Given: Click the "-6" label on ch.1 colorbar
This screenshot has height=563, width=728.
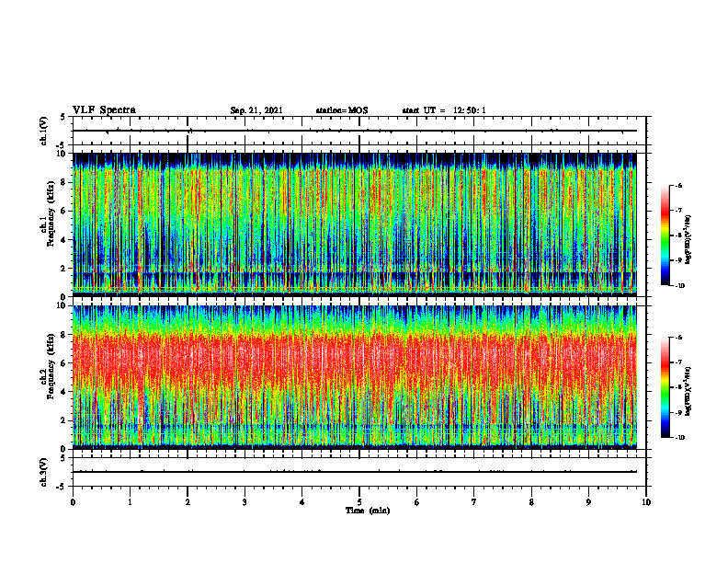Looking at the screenshot, I should (x=678, y=186).
